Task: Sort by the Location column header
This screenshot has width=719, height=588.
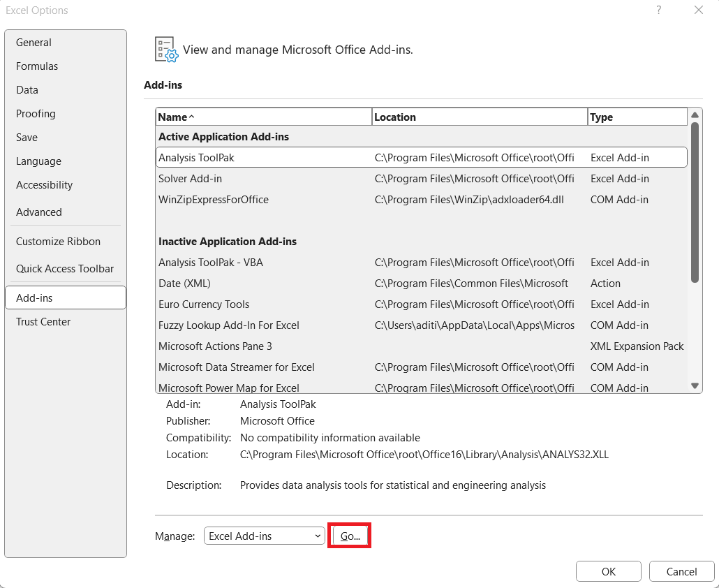Action: (480, 117)
